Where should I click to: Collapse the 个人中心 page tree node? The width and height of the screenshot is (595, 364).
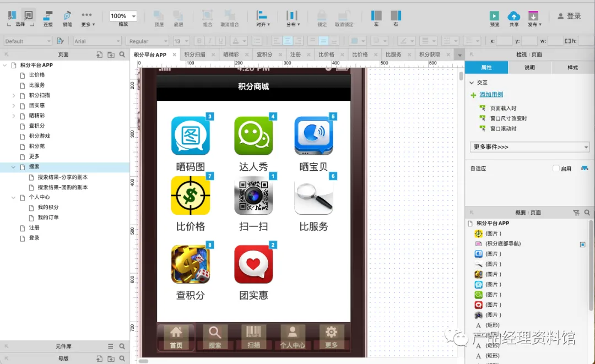pyautogui.click(x=14, y=197)
